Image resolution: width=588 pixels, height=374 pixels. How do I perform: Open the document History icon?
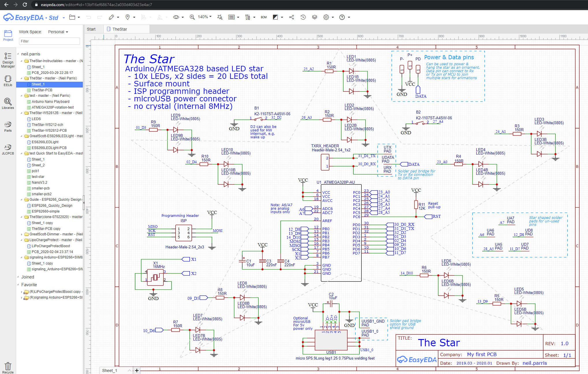click(303, 17)
